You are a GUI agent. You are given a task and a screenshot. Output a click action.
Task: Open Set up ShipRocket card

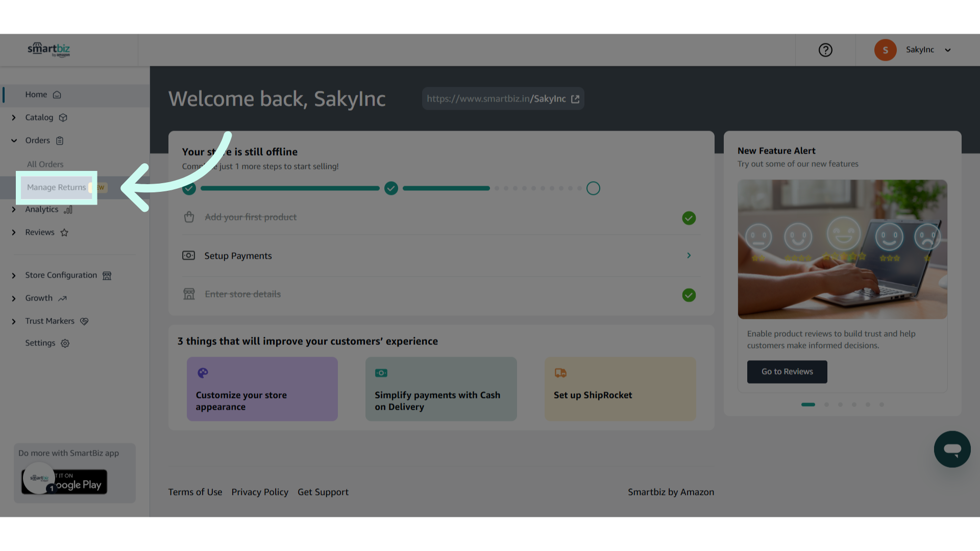(x=620, y=389)
